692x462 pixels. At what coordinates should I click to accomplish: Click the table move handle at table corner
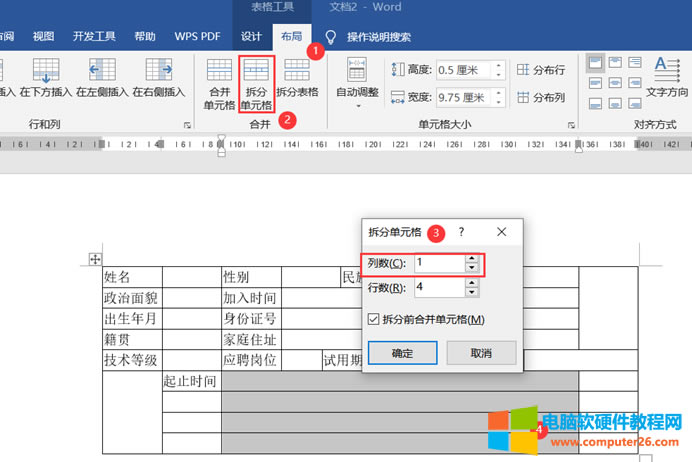pos(95,259)
